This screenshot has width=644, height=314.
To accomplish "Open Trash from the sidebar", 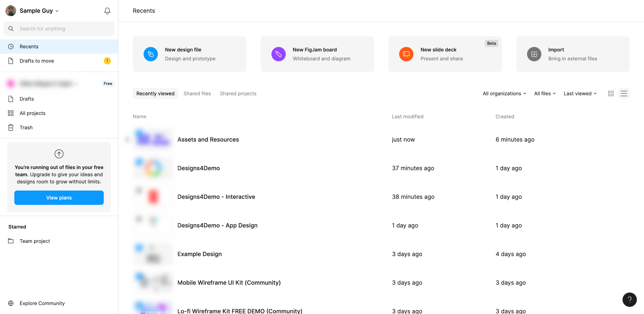I will point(26,128).
